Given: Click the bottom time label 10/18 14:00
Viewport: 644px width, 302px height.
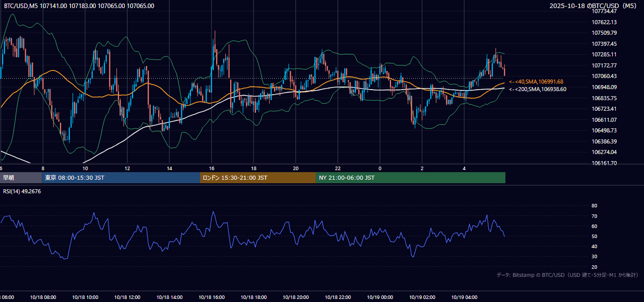Looking at the screenshot, I should pos(170,297).
